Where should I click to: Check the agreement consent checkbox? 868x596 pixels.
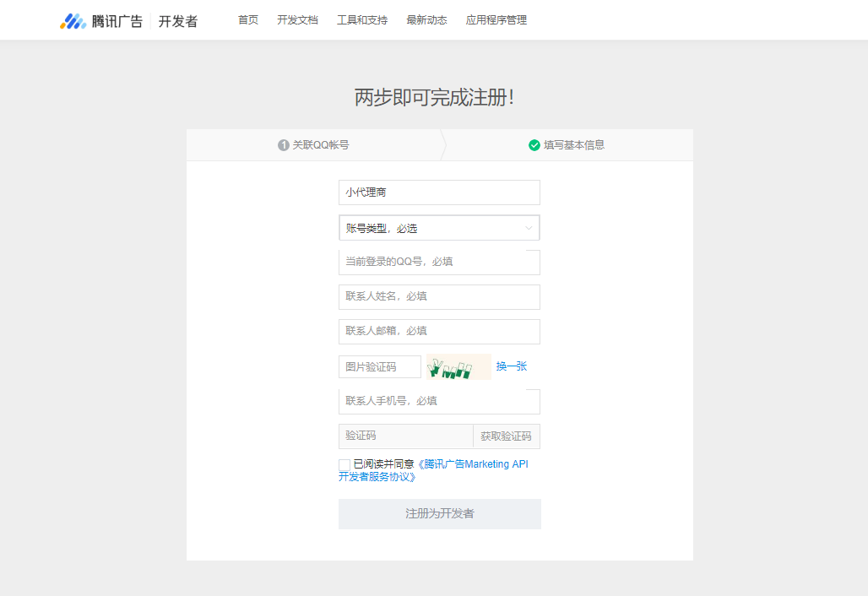coord(344,464)
